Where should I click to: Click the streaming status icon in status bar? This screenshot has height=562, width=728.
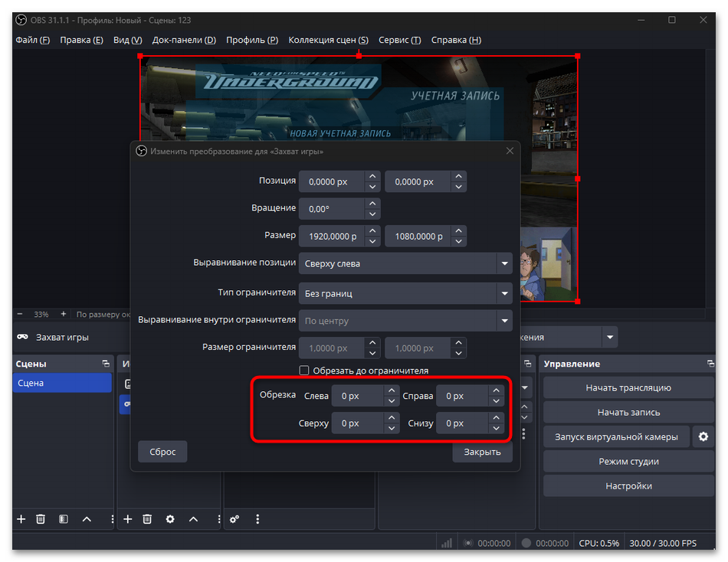coord(468,543)
